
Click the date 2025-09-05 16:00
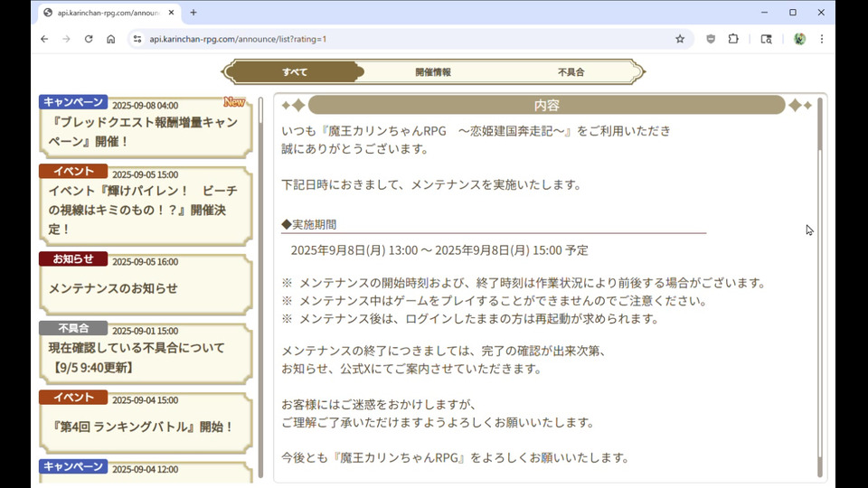[x=145, y=262]
